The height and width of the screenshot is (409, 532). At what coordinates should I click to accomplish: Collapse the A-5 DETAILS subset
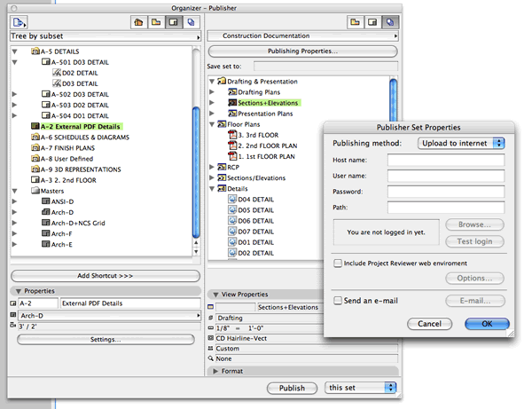coord(15,52)
